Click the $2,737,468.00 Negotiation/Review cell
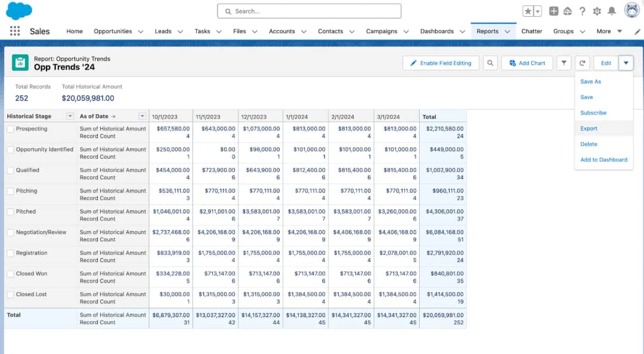 point(171,232)
